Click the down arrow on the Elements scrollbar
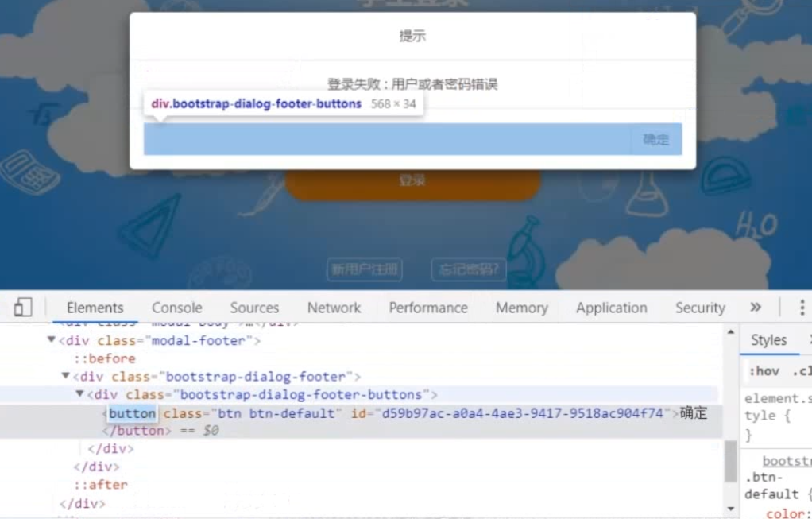This screenshot has width=812, height=519. pos(730,509)
